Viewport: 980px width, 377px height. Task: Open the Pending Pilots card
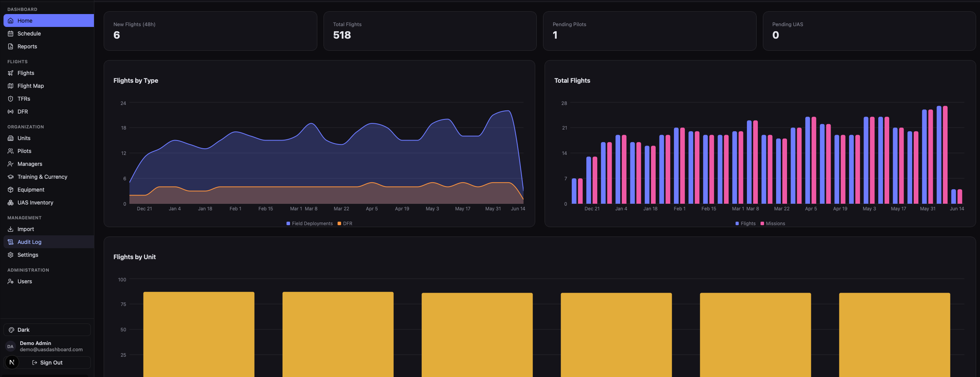point(649,31)
